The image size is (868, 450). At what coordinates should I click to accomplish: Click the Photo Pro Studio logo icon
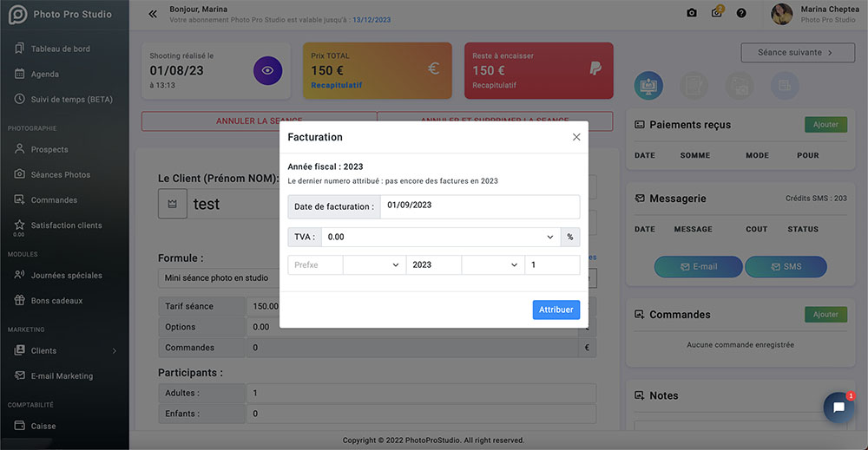point(17,15)
